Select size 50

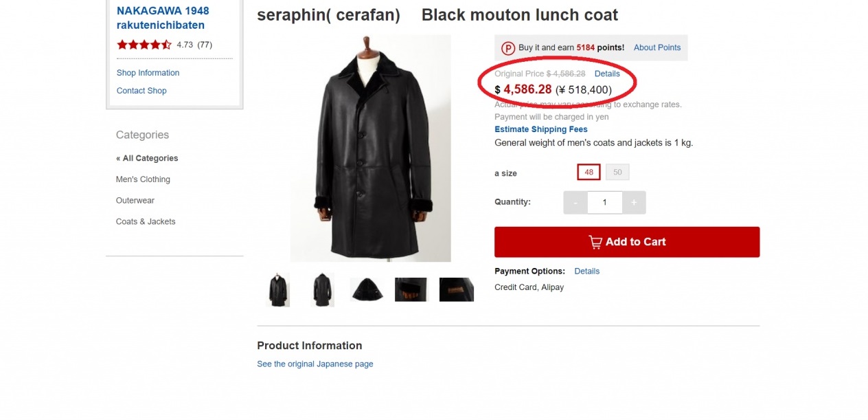[617, 173]
